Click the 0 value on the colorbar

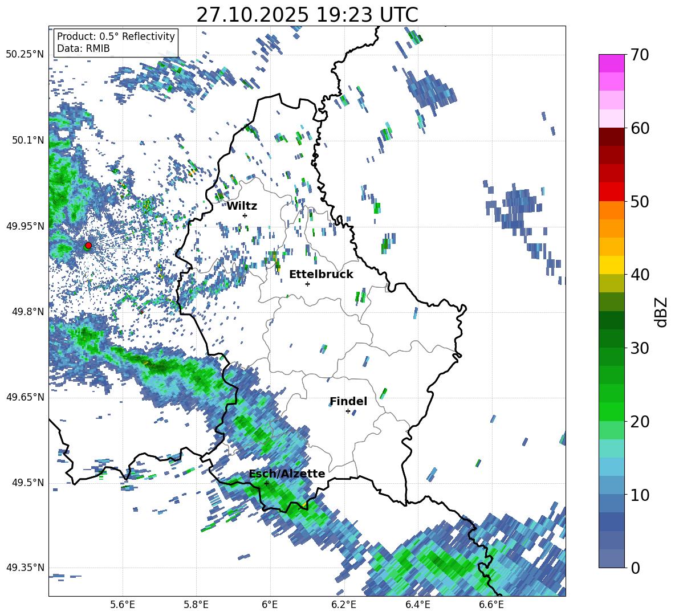(636, 568)
